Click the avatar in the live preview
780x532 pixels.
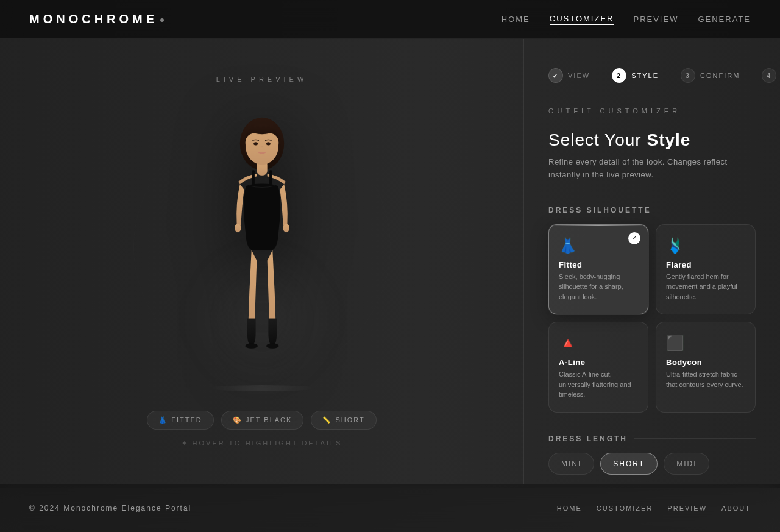pyautogui.click(x=261, y=232)
